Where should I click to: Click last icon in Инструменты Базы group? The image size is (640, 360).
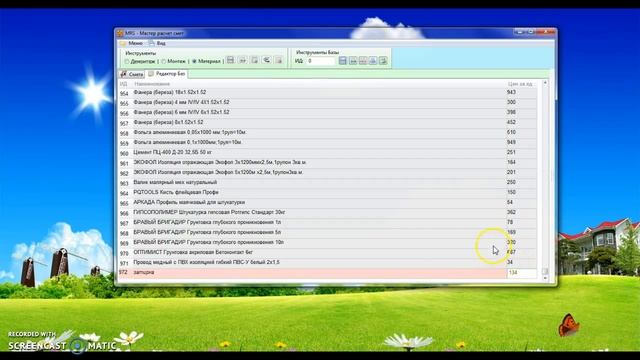(383, 61)
